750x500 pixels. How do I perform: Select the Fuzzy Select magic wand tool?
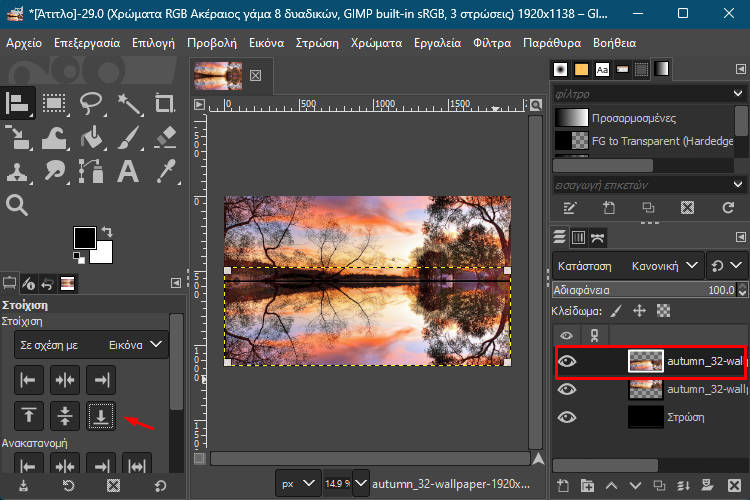[x=128, y=103]
